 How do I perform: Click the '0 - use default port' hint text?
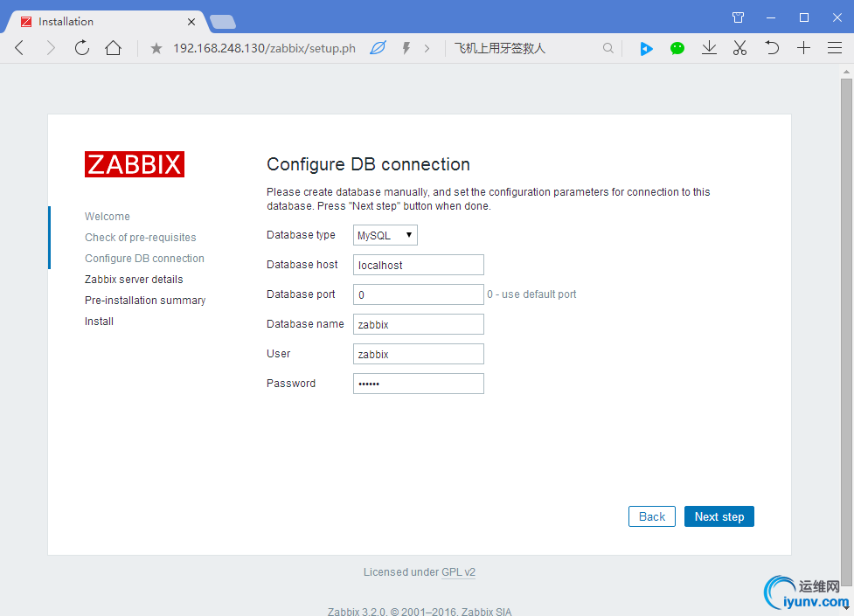tap(531, 294)
